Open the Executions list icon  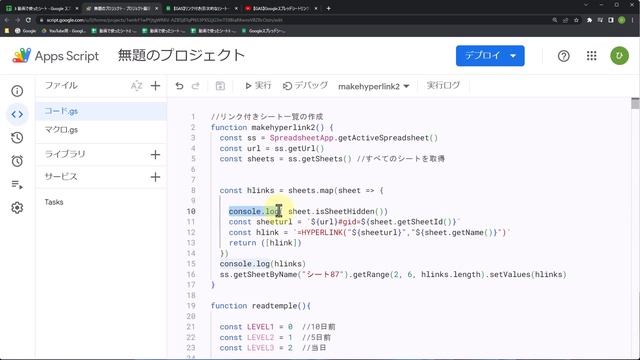[x=17, y=184]
